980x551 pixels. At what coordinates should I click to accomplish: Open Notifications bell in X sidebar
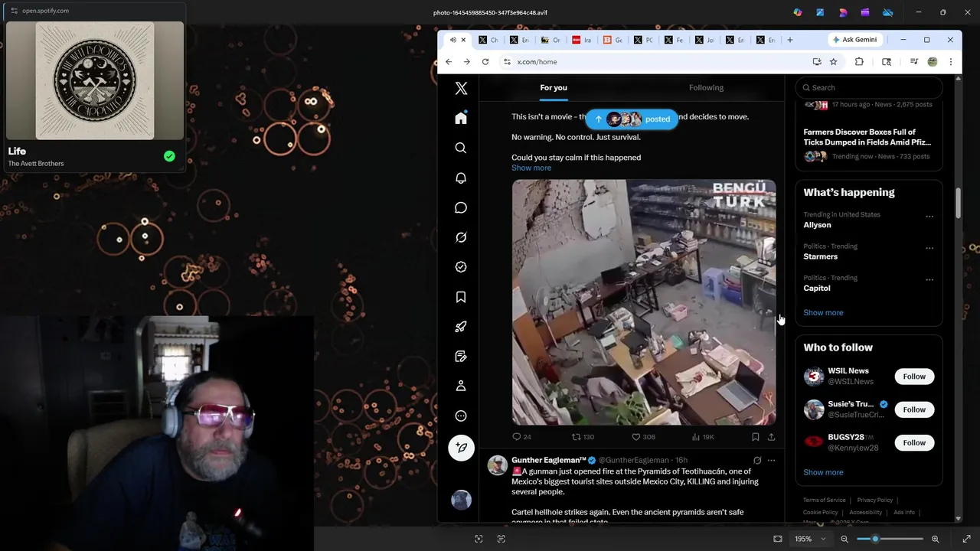coord(461,178)
